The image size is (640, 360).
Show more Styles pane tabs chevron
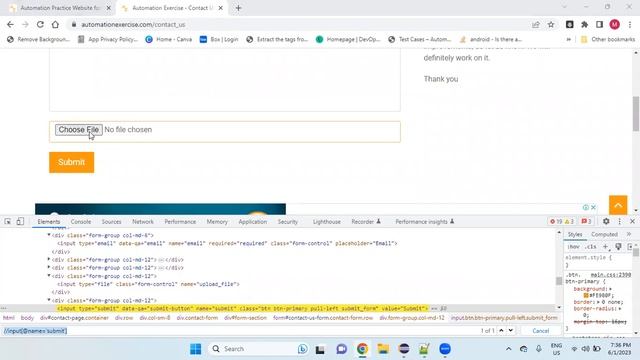click(x=629, y=234)
